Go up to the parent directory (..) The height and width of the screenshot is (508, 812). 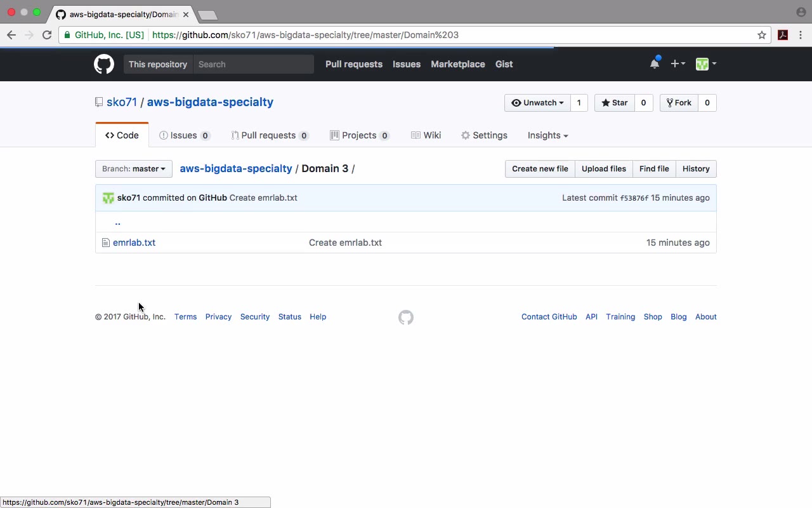tap(117, 222)
